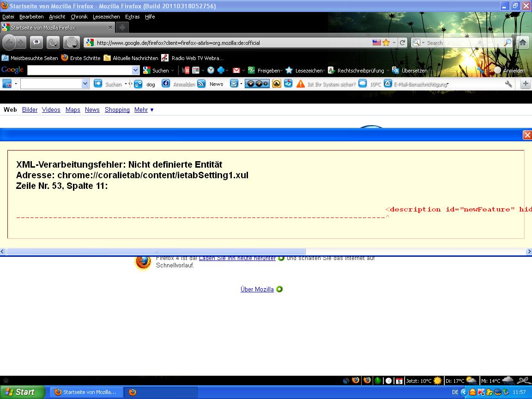
Task: Click the orange warning triangle system check
Action: click(300, 84)
